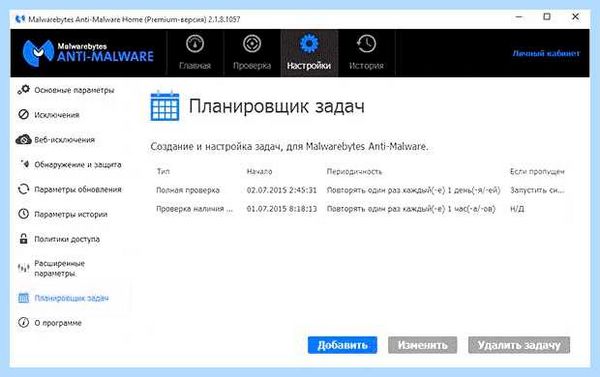Click the scan target icon
The image size is (600, 377).
point(252,44)
